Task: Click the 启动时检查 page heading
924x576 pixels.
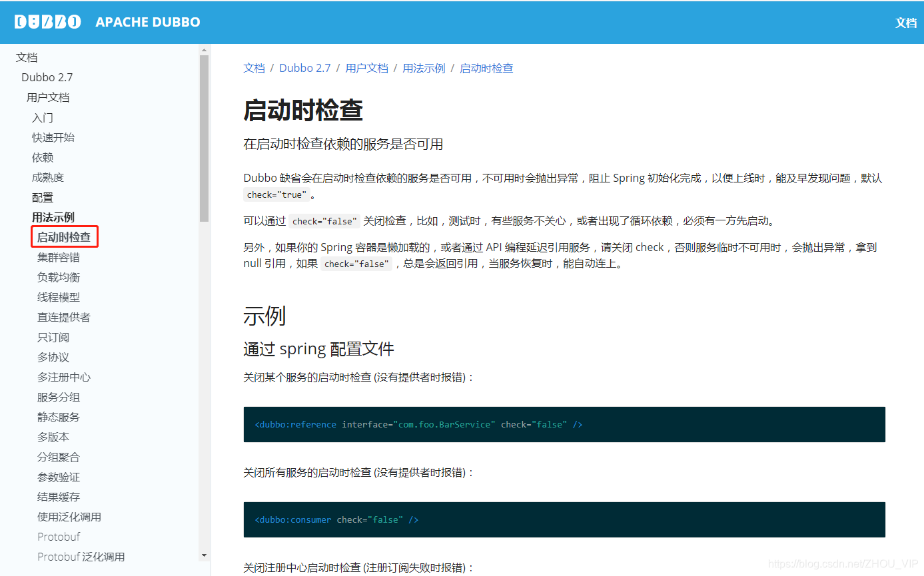Action: pyautogui.click(x=303, y=110)
